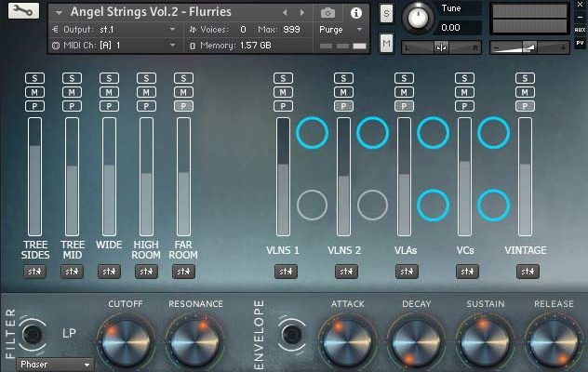This screenshot has width=588, height=372.
Task: Open the MIDI Ch channel selector
Action: (x=172, y=45)
